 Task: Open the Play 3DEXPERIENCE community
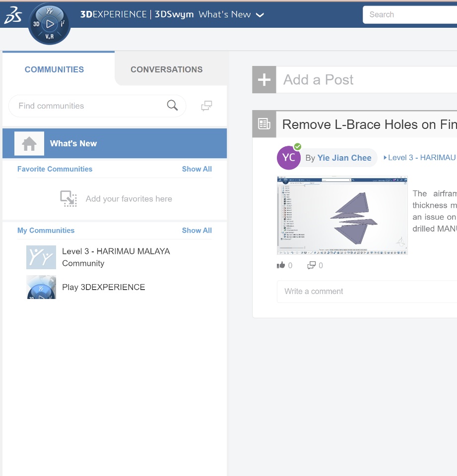click(x=103, y=287)
